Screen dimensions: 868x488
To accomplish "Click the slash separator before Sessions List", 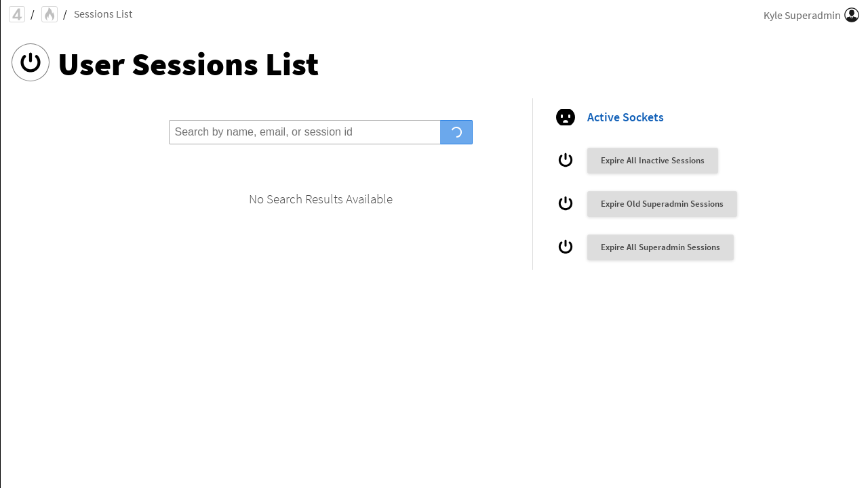I will coord(65,15).
